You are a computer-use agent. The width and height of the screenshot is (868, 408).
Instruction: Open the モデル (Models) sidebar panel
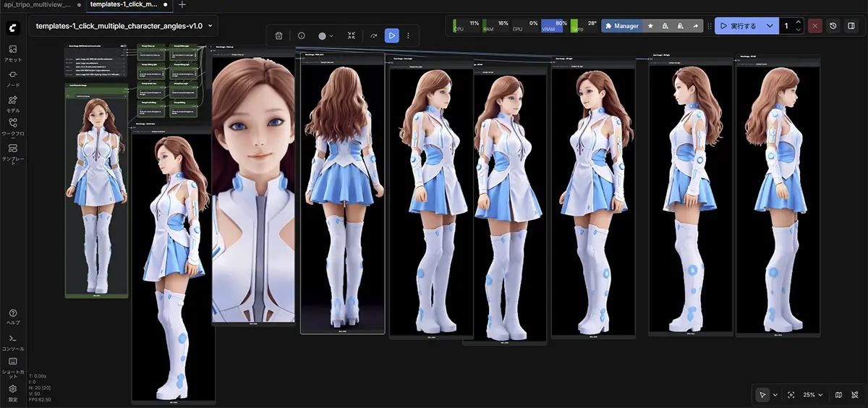[12, 104]
